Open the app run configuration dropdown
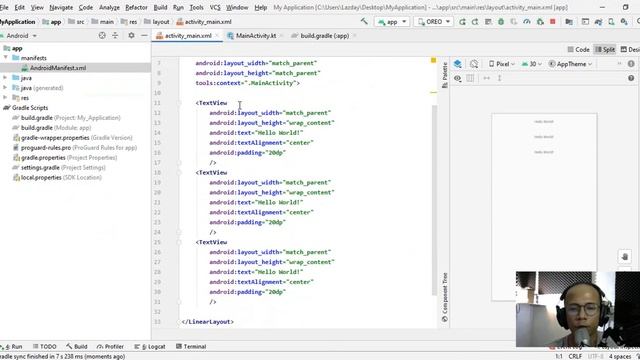The image size is (640, 360). click(x=392, y=22)
